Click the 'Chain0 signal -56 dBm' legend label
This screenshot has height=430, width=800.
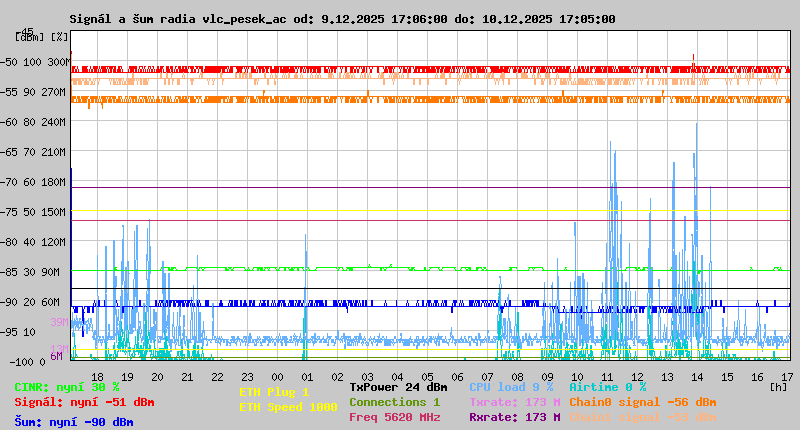coord(643,402)
